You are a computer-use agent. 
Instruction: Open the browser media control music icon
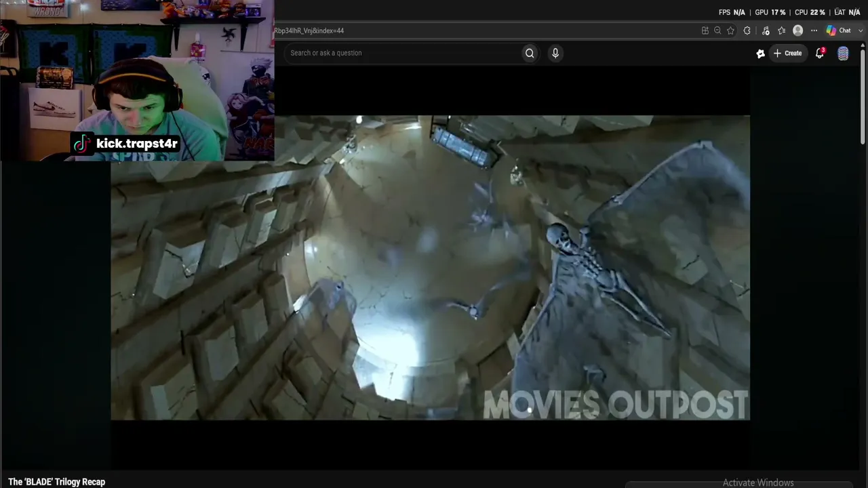click(x=766, y=30)
